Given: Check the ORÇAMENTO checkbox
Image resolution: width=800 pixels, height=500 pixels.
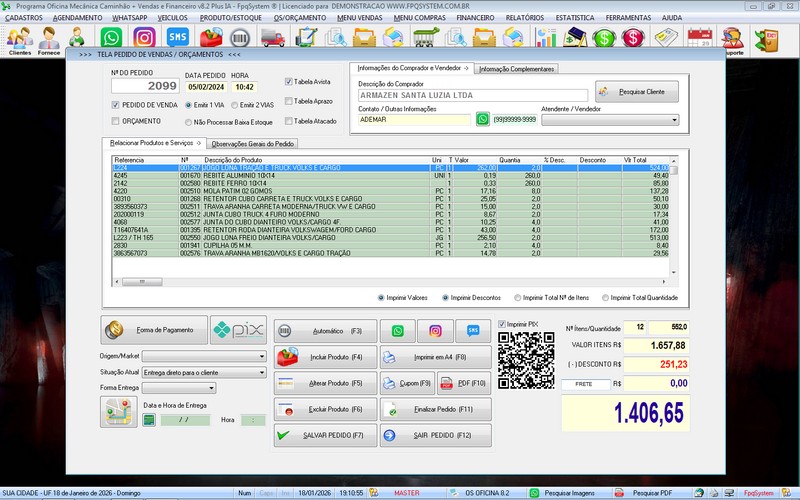Looking at the screenshot, I should point(115,121).
